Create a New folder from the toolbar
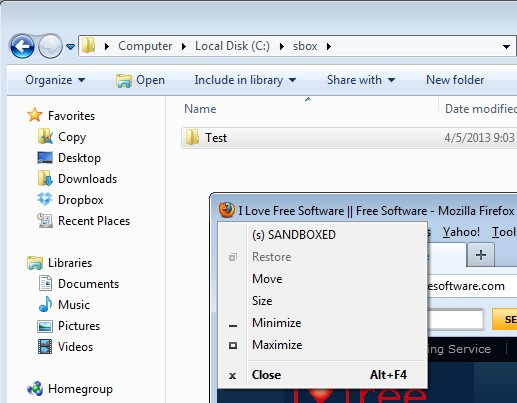This screenshot has height=403, width=517. tap(455, 80)
